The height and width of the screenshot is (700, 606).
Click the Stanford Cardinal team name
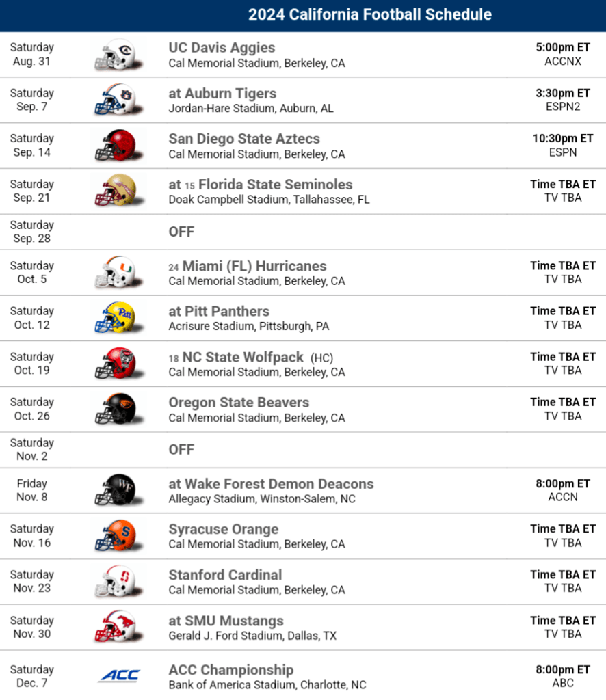[x=225, y=575]
